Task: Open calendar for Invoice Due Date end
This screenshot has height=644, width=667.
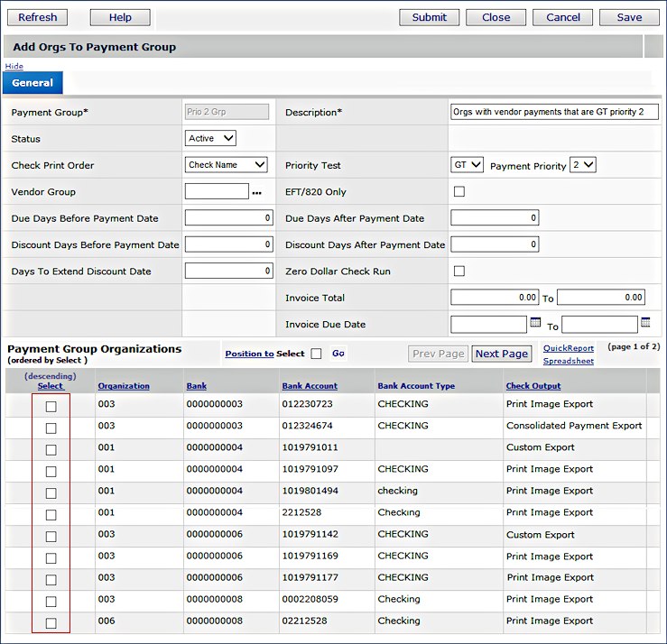Action: coord(645,323)
